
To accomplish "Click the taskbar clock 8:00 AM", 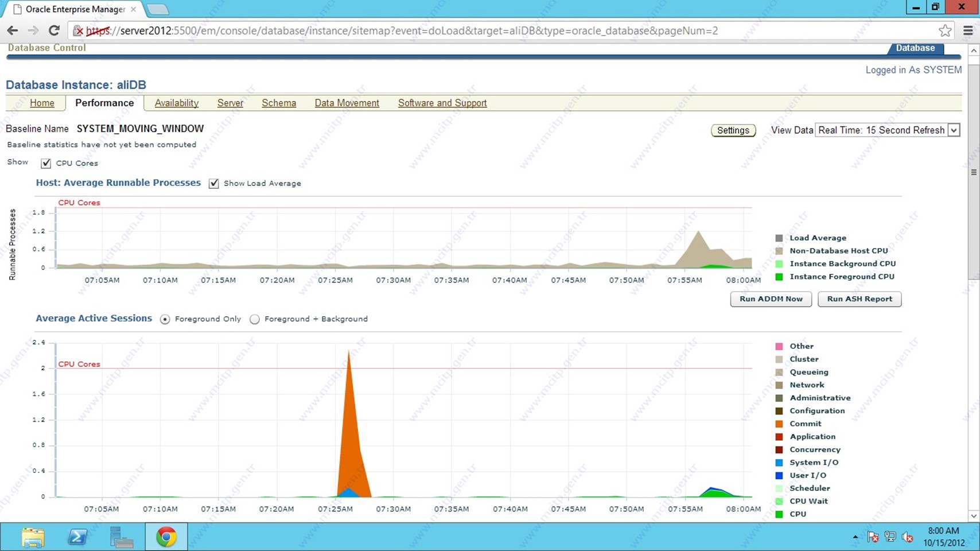I will [943, 531].
